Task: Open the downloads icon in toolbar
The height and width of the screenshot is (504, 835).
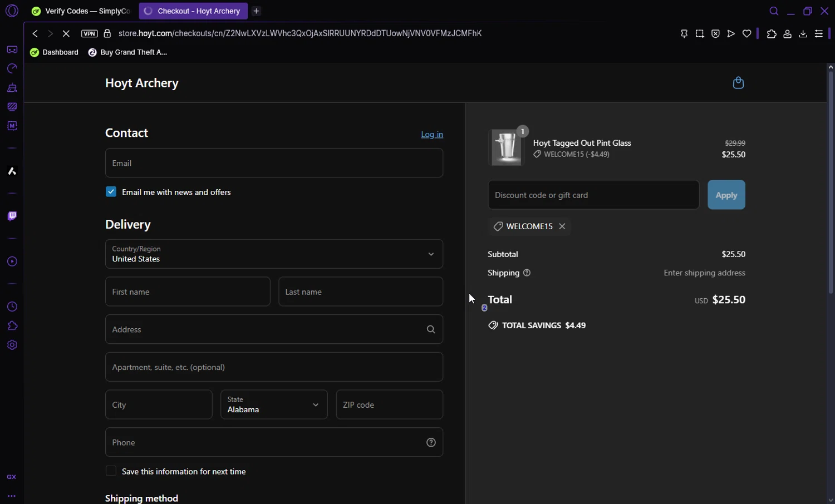Action: point(803,34)
